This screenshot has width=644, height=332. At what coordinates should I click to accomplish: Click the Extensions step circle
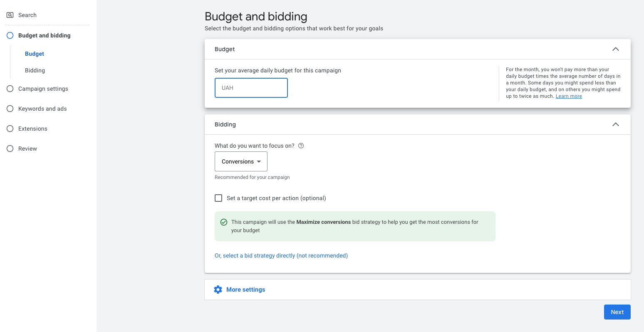click(x=10, y=129)
